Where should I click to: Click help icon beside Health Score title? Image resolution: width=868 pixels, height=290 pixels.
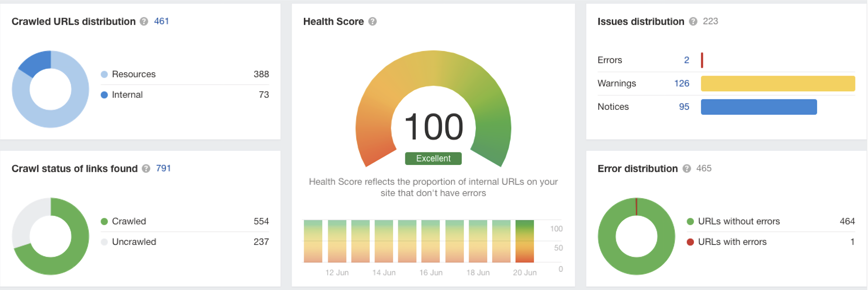click(372, 21)
